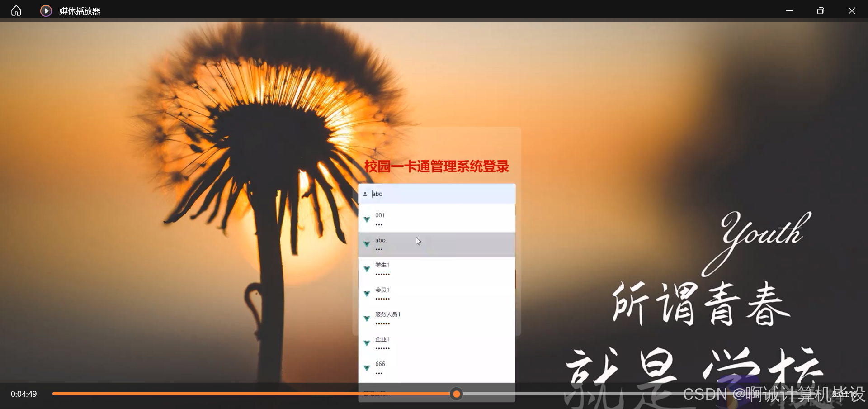868x409 pixels.
Task: Click the orange playback position slider handle
Action: click(457, 394)
